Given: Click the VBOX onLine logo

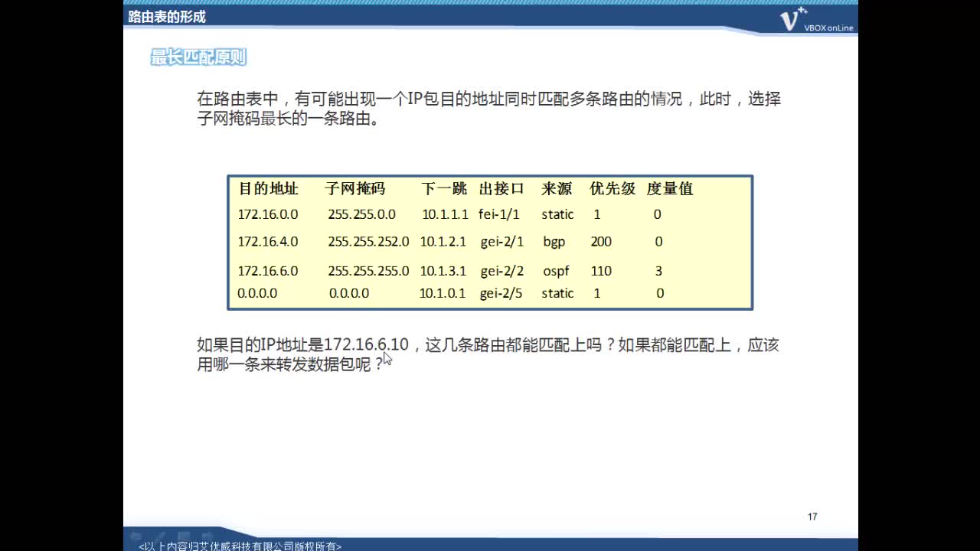Looking at the screenshot, I should coord(816,20).
